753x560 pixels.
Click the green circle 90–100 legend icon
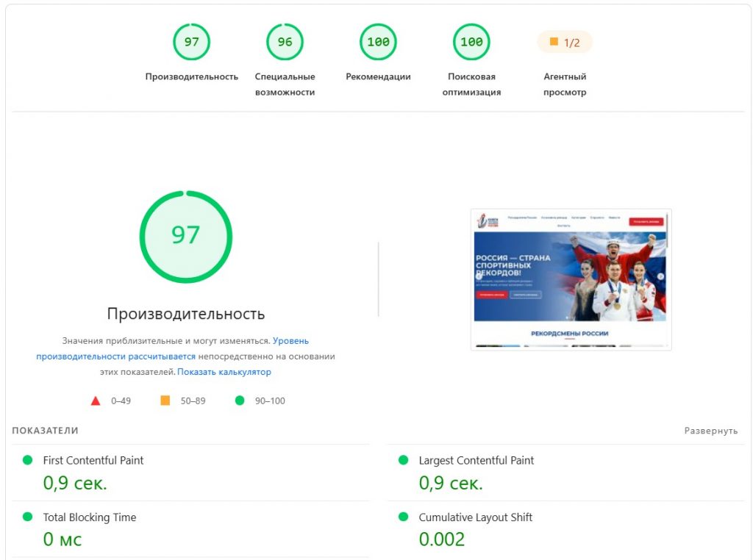[x=240, y=401]
